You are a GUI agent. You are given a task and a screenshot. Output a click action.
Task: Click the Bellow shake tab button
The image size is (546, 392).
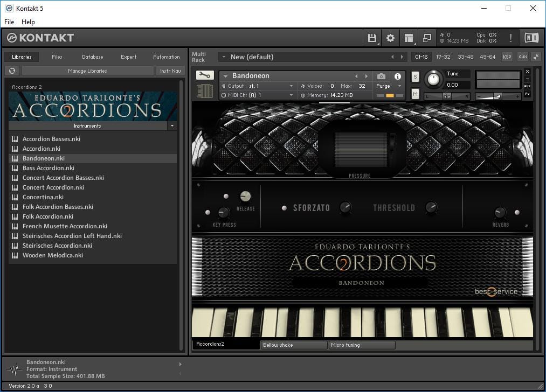(x=294, y=345)
